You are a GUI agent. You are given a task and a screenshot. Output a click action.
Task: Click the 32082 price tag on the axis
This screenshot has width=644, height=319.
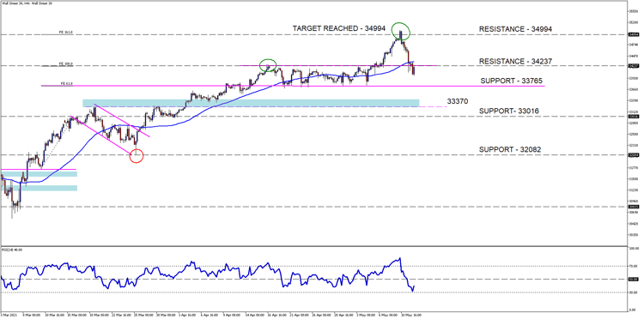pos(634,155)
